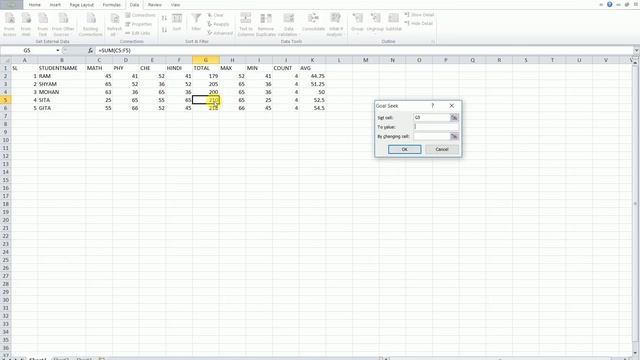Screen dimensions: 640x360
Task: Click the From Web icon
Action: [x=26, y=24]
